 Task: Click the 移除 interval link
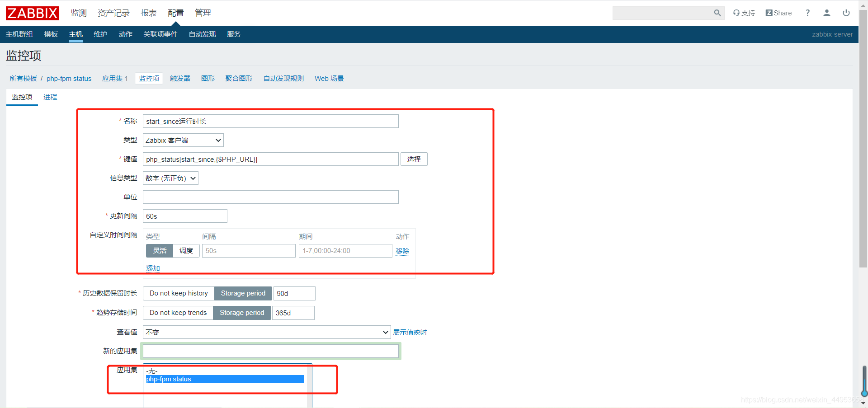pos(402,251)
